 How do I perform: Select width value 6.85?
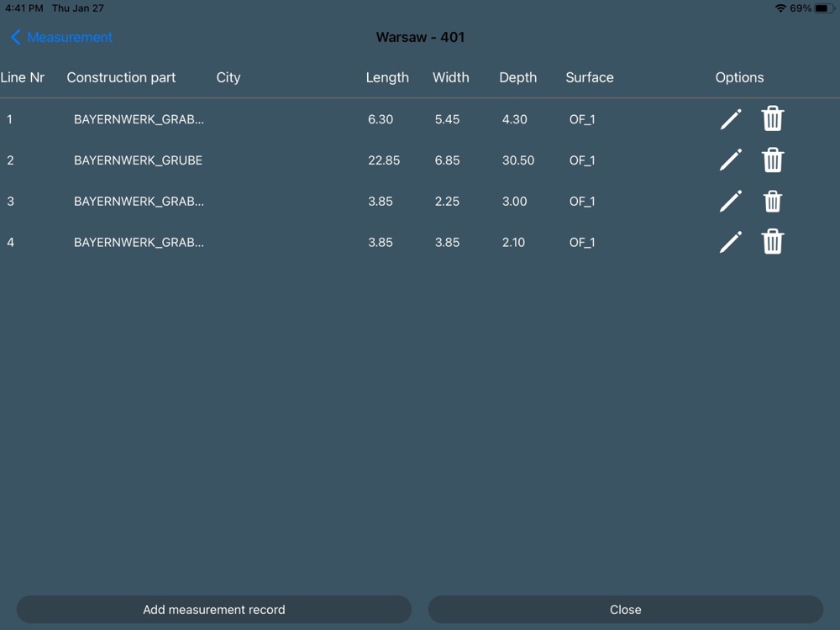pos(448,160)
